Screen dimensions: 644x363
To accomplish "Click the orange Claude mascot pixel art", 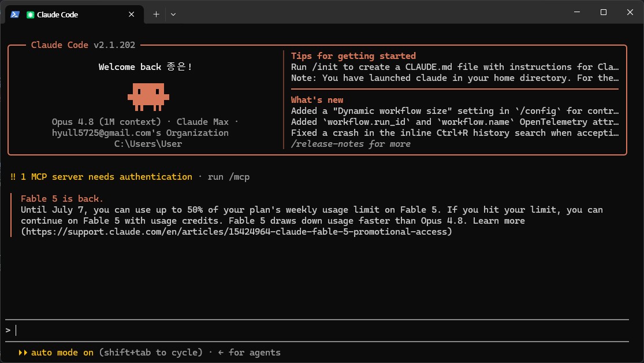I will (x=148, y=97).
